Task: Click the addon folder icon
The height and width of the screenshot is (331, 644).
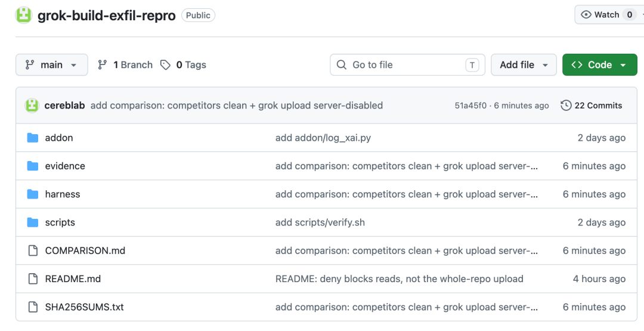Action: pyautogui.click(x=33, y=138)
